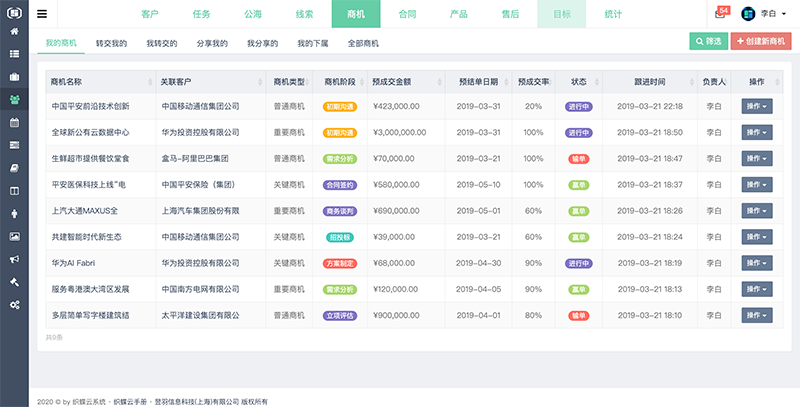The height and width of the screenshot is (407, 800).
Task: Open 操作 dropdown for 平安医保科技上线 row
Action: pyautogui.click(x=757, y=185)
